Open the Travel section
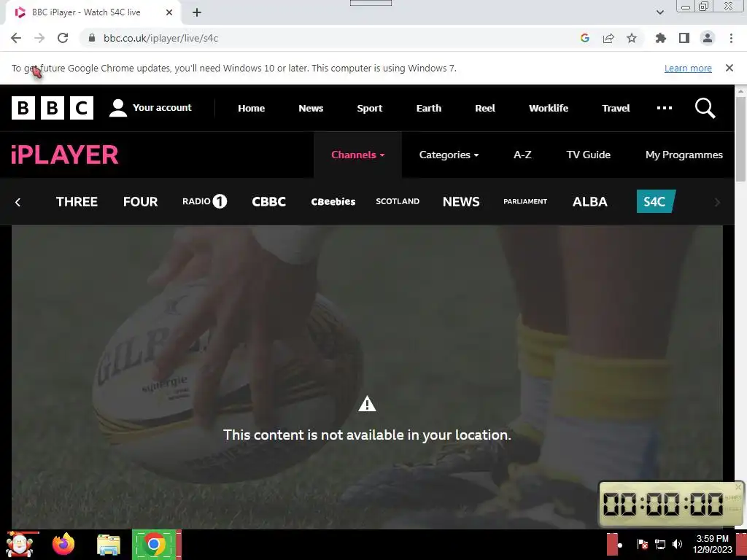This screenshot has width=747, height=560. click(616, 108)
